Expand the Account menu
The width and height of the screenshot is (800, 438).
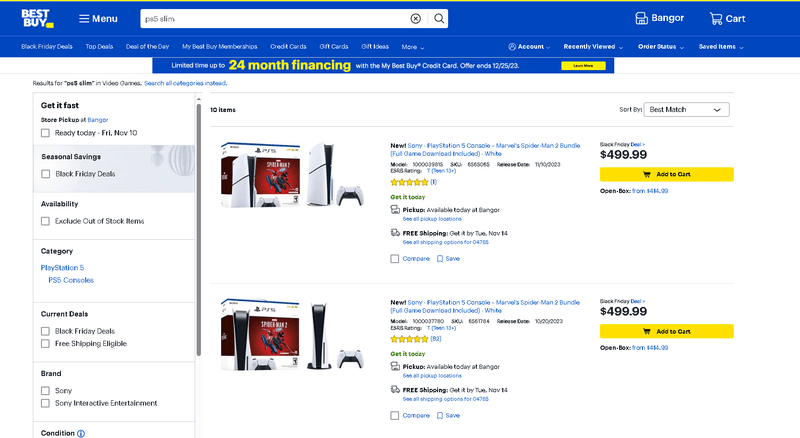(x=530, y=47)
